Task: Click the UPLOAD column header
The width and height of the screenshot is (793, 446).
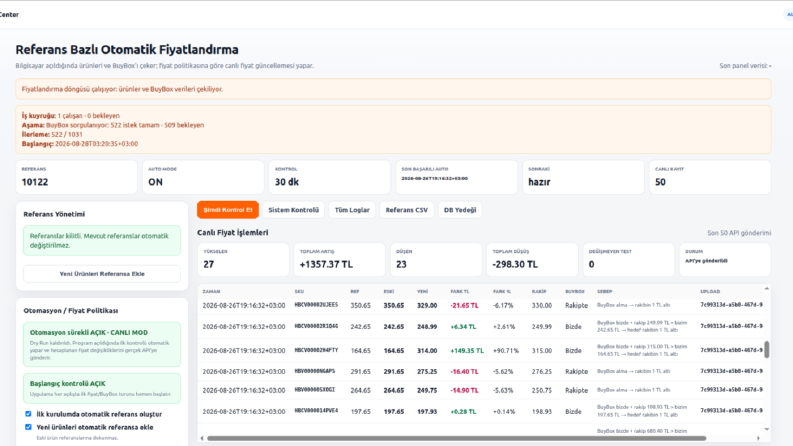Action: [x=710, y=292]
